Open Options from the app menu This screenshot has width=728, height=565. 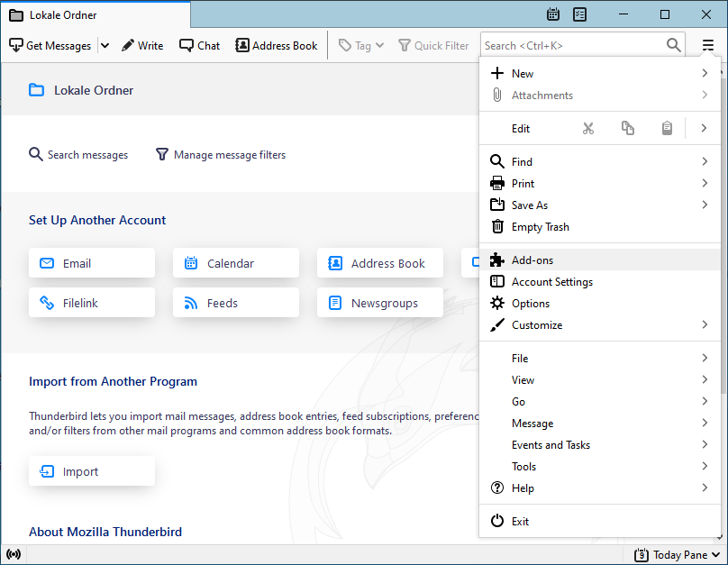599,303
